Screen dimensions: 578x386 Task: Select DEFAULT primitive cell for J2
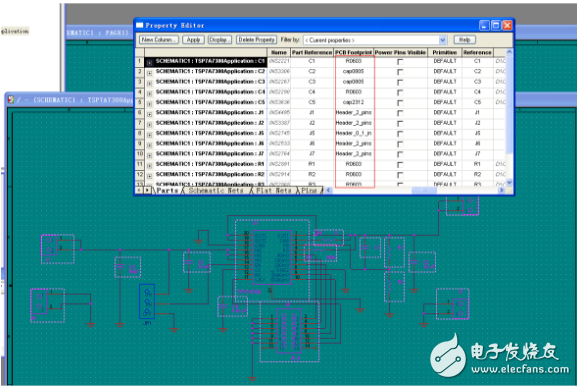pyautogui.click(x=445, y=123)
